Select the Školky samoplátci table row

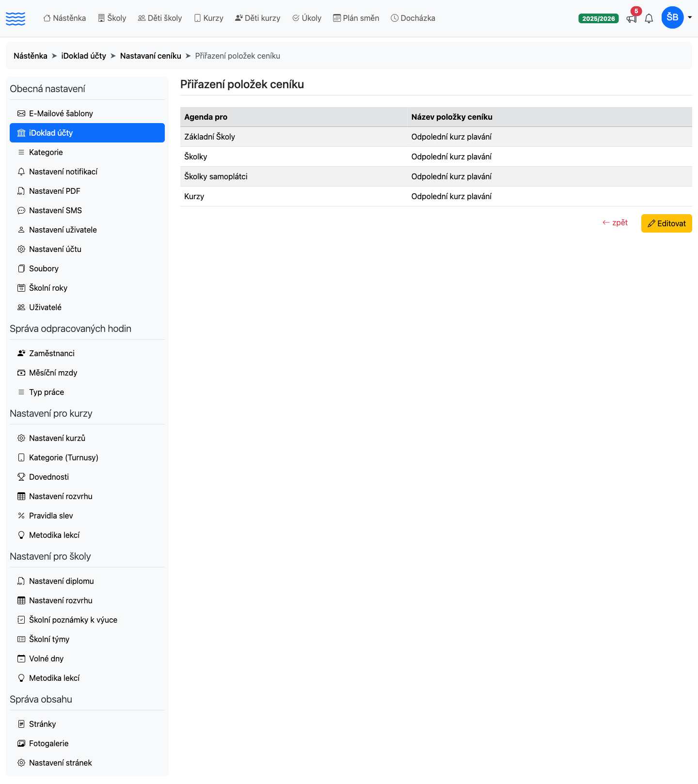point(436,176)
